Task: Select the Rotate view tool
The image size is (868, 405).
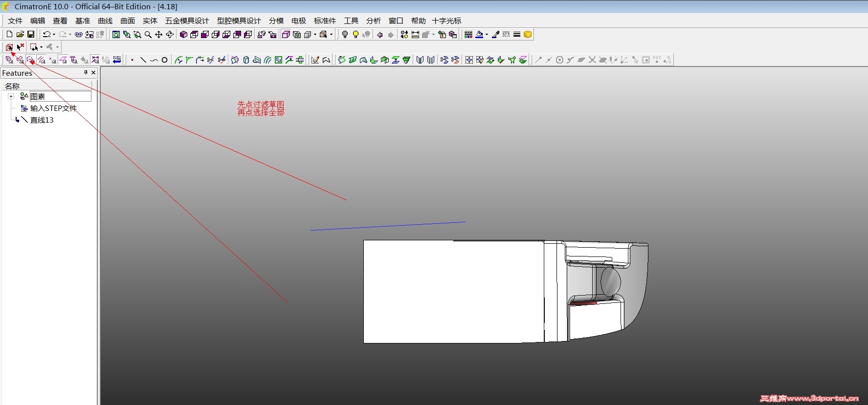Action: (170, 34)
